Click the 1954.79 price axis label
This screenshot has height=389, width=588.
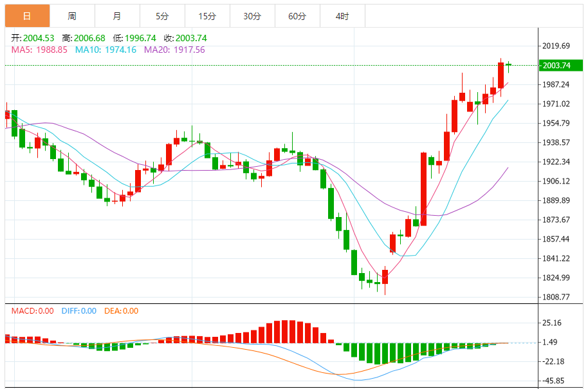click(x=556, y=123)
